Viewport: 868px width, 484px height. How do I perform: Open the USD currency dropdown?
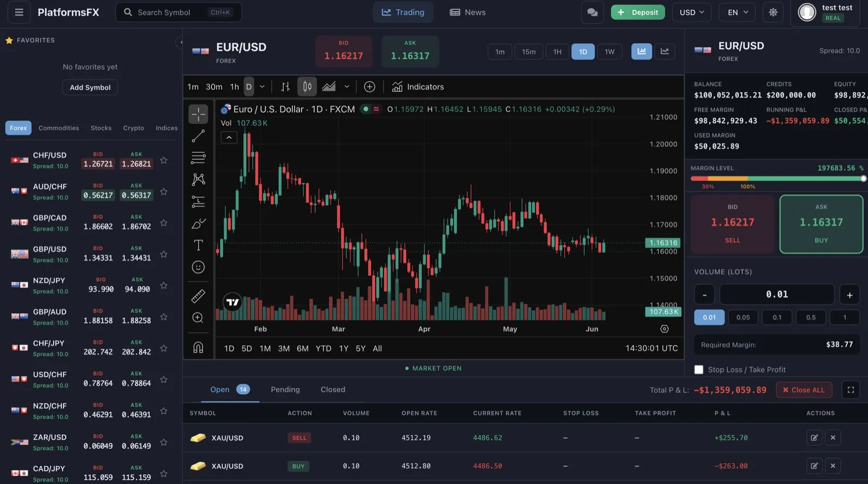692,12
